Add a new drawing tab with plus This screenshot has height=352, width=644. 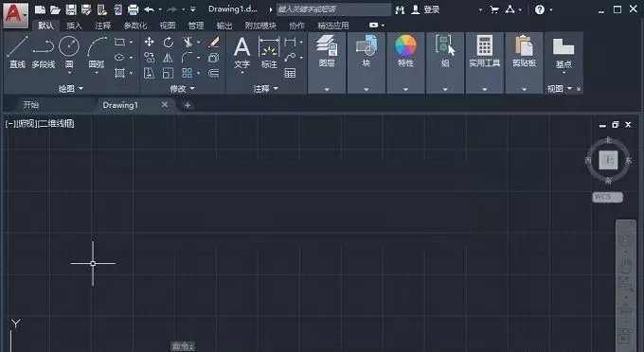(188, 105)
